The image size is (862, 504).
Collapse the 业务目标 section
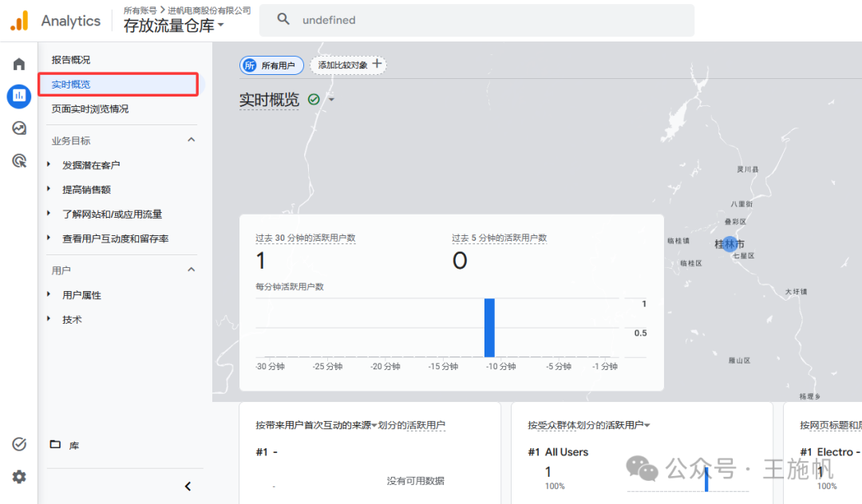click(192, 140)
